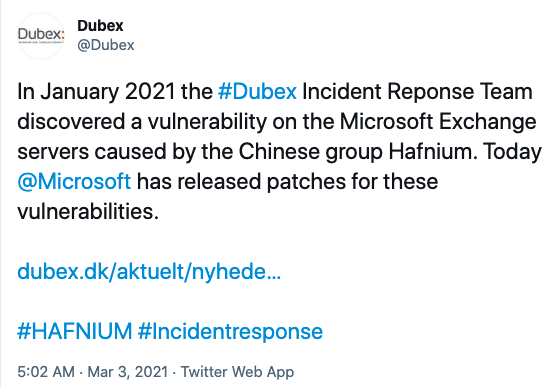The height and width of the screenshot is (387, 555).
Task: Click the word 'Today' in tweet
Action: tap(512, 152)
